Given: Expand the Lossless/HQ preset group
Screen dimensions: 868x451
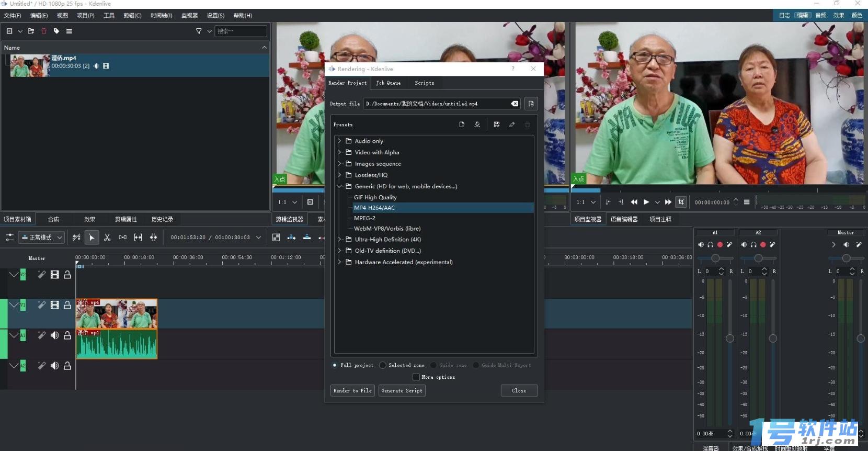Looking at the screenshot, I should click(339, 175).
